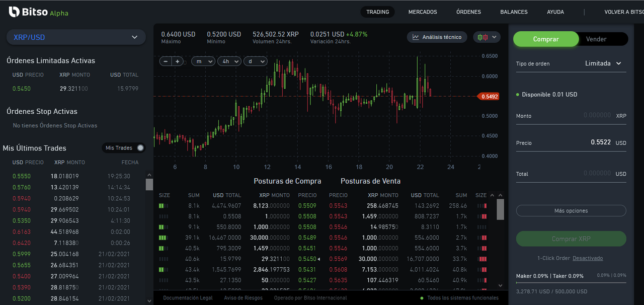Image resolution: width=644 pixels, height=305 pixels.
Task: Open the minutes 'm' interval dropdown
Action: tap(203, 61)
